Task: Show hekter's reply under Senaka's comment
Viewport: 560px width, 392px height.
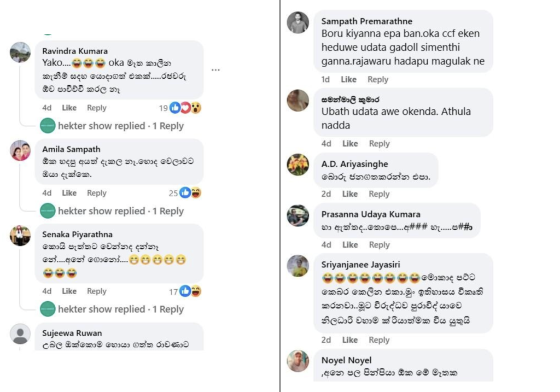Action: (x=120, y=309)
